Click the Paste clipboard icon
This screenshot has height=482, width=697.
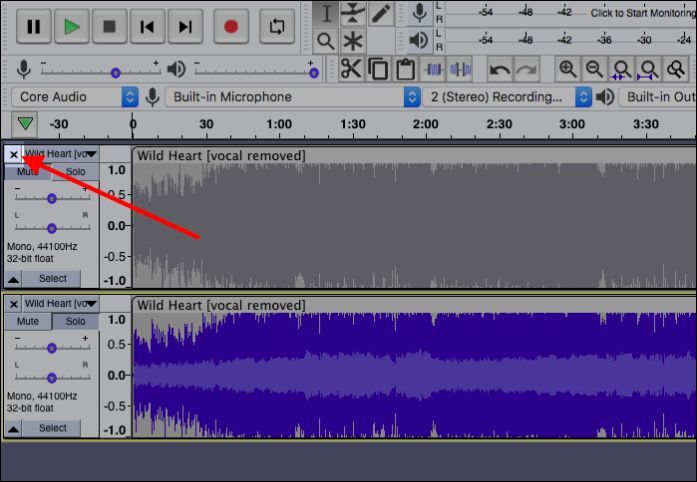click(405, 69)
